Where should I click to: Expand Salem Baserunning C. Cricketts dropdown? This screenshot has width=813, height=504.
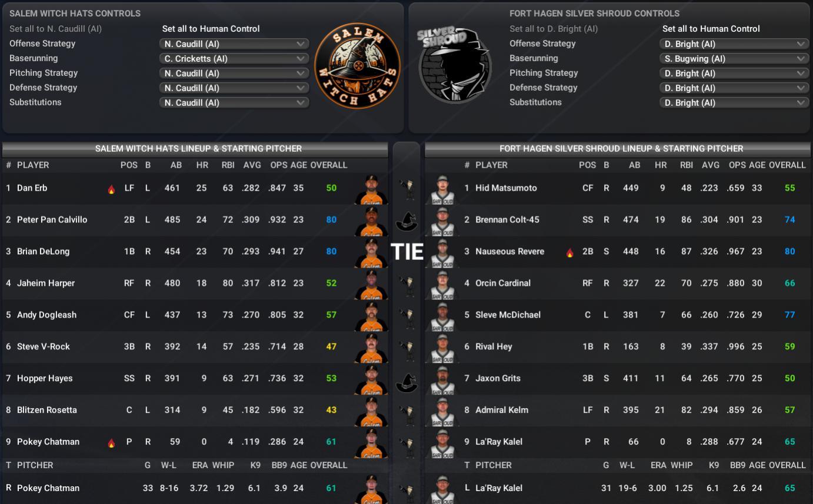[x=234, y=58]
